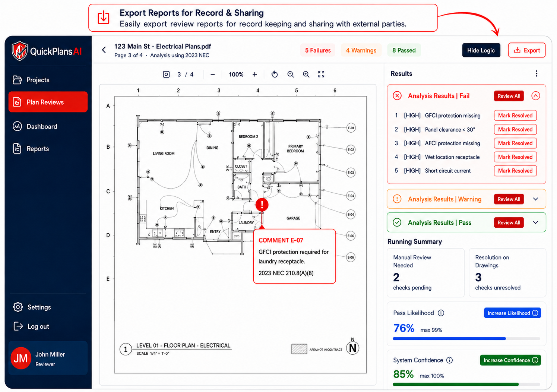Click the Increase Likelihood button
Screen dimensions: 557x392
(512, 313)
